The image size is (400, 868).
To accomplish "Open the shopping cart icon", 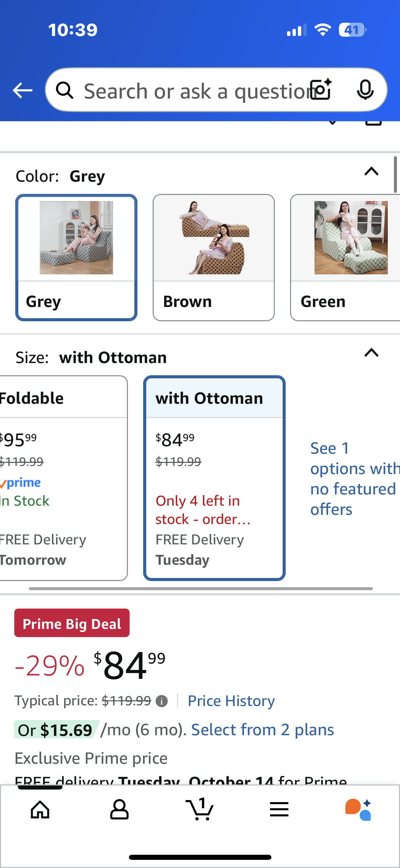I will point(200,810).
